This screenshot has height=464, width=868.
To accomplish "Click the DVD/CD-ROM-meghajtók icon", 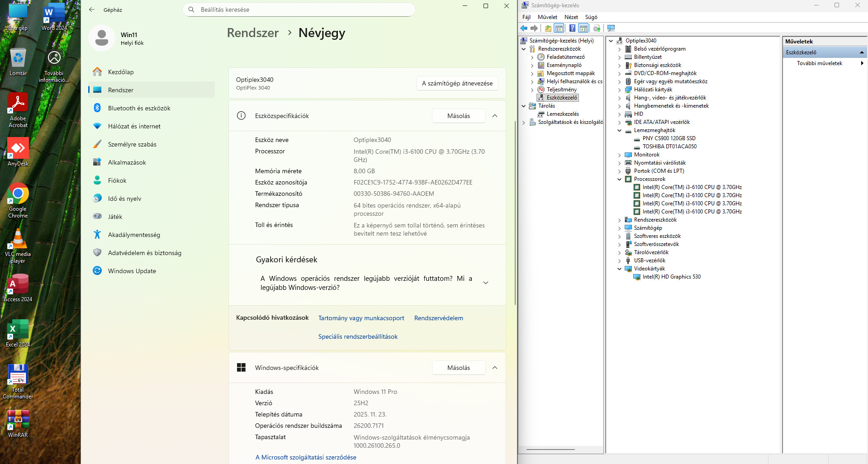I will (628, 73).
